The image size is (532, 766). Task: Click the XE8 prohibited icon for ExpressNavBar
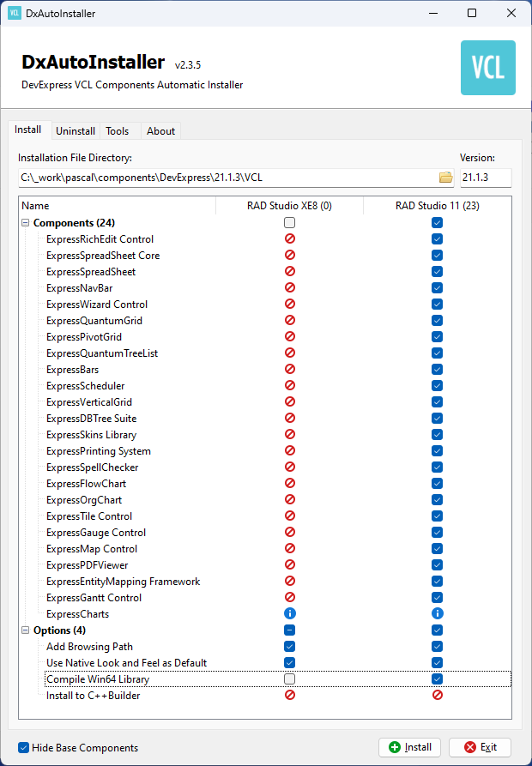pos(290,287)
